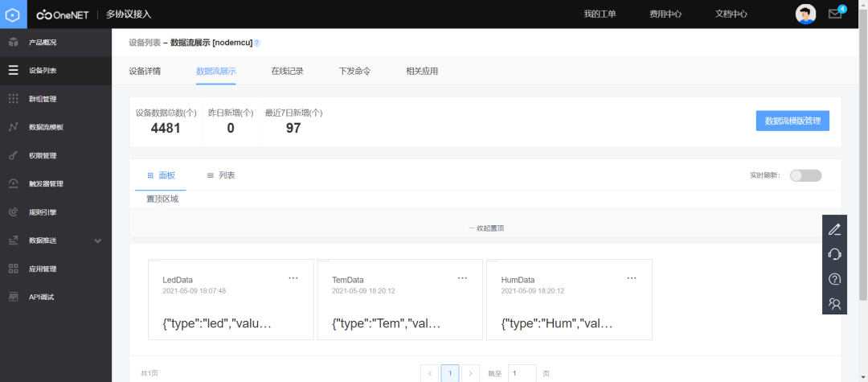Click the 权限管理 key icon in sidebar
868x382 pixels.
click(x=14, y=155)
